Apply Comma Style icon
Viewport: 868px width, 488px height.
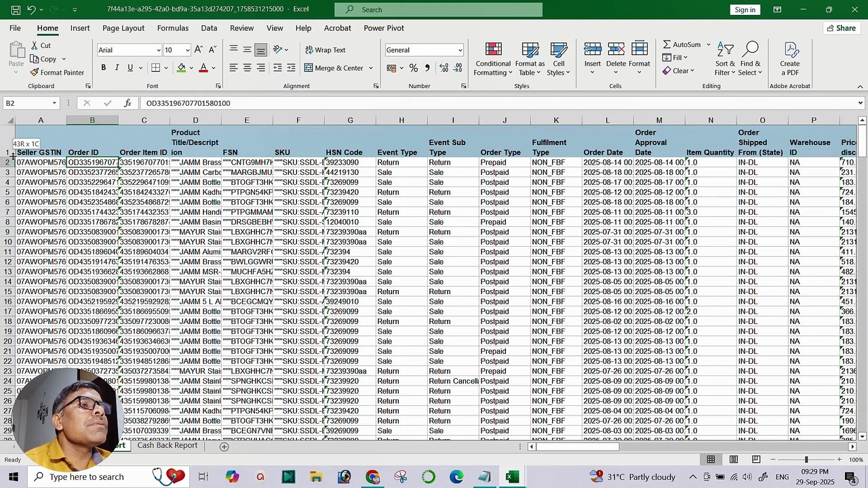click(x=427, y=68)
